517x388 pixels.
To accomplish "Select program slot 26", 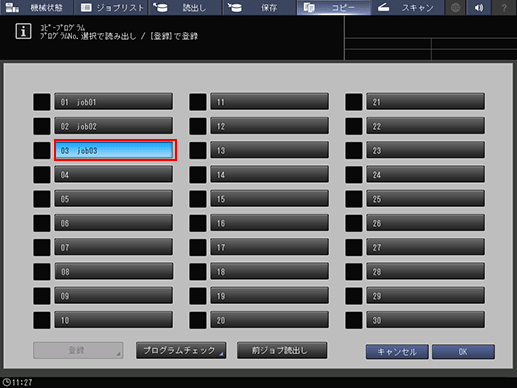I will [426, 223].
